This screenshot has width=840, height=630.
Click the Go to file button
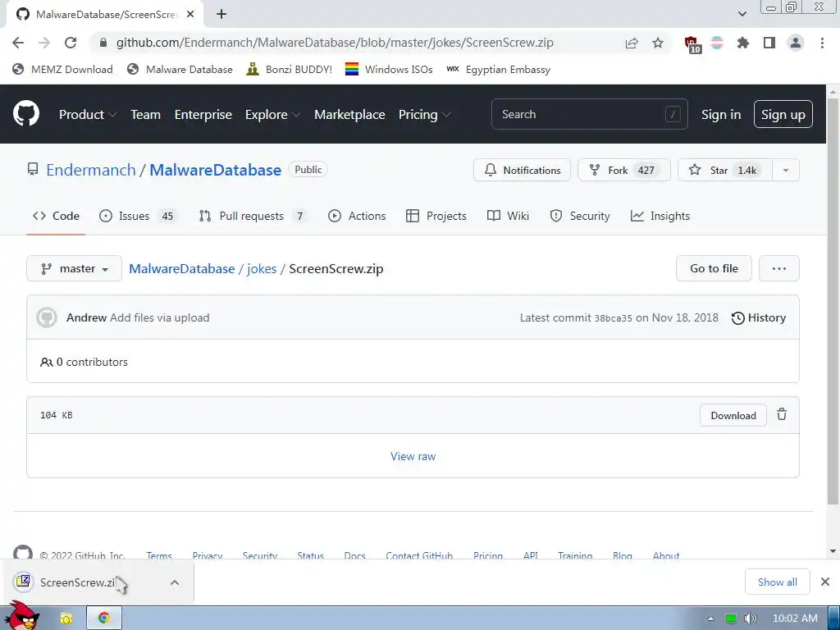714,268
